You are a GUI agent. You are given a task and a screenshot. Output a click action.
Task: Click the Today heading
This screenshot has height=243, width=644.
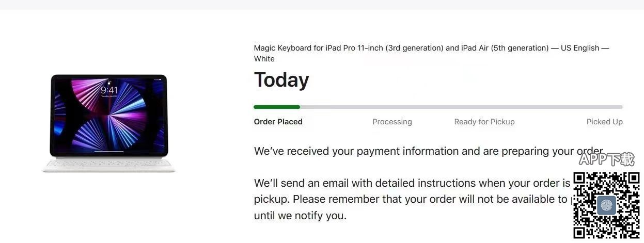[x=281, y=80]
